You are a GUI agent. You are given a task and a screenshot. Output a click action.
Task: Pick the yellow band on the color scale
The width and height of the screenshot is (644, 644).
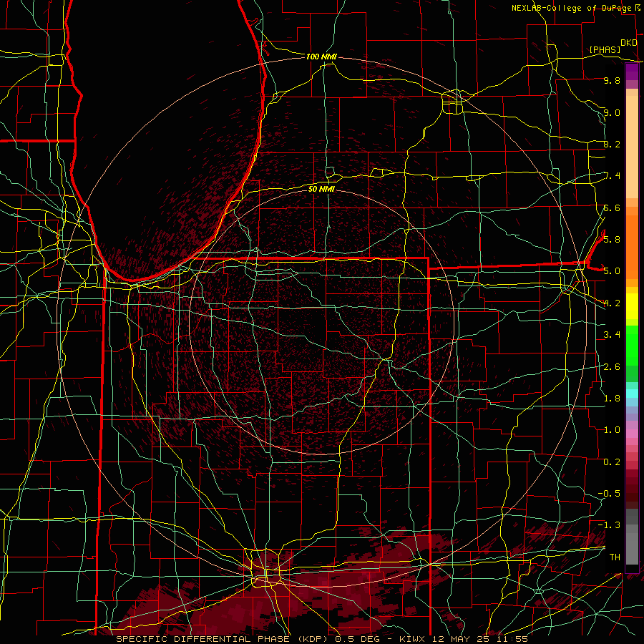point(632,306)
